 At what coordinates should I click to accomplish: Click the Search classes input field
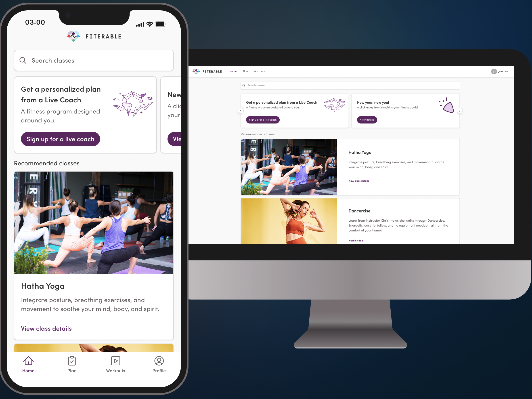[x=94, y=60]
